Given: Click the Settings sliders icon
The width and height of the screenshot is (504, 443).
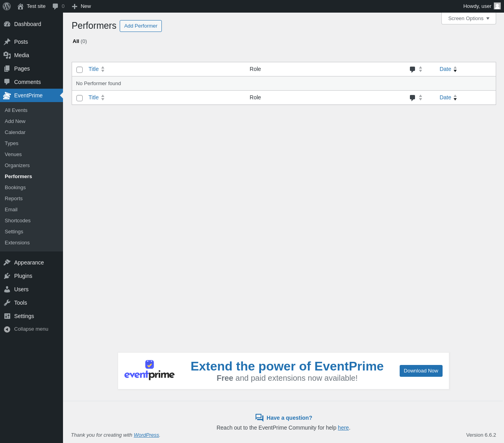Looking at the screenshot, I should click(7, 316).
